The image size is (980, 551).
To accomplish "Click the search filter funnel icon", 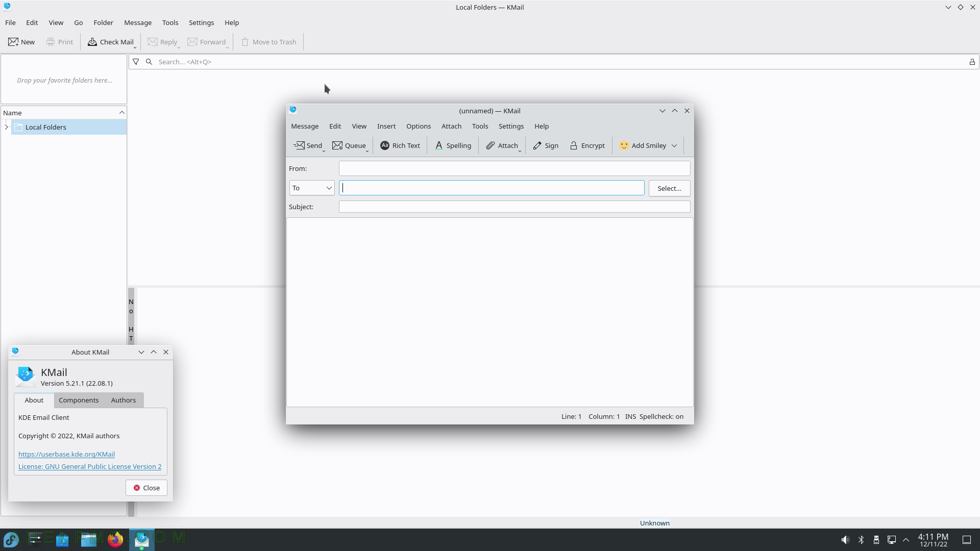I will (x=136, y=62).
